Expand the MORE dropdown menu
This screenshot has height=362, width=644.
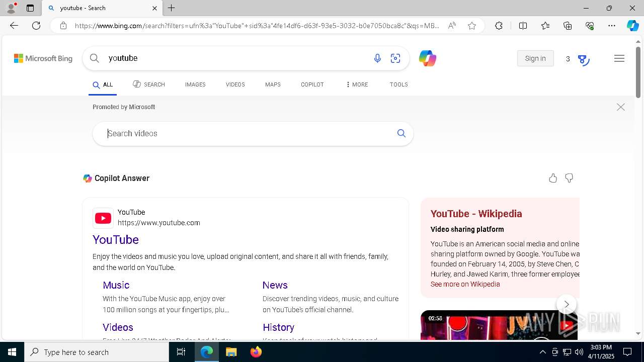357,84
